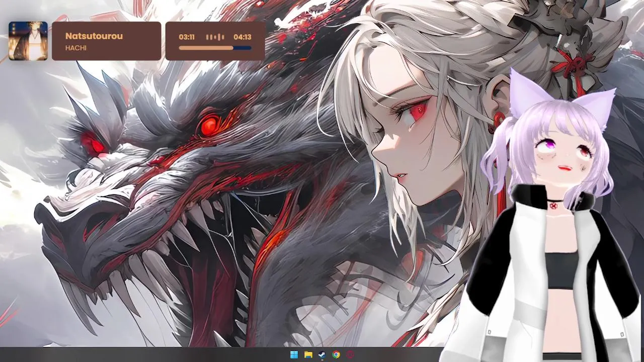The width and height of the screenshot is (644, 362).
Task: Click the song progress bar
Action: coord(215,48)
